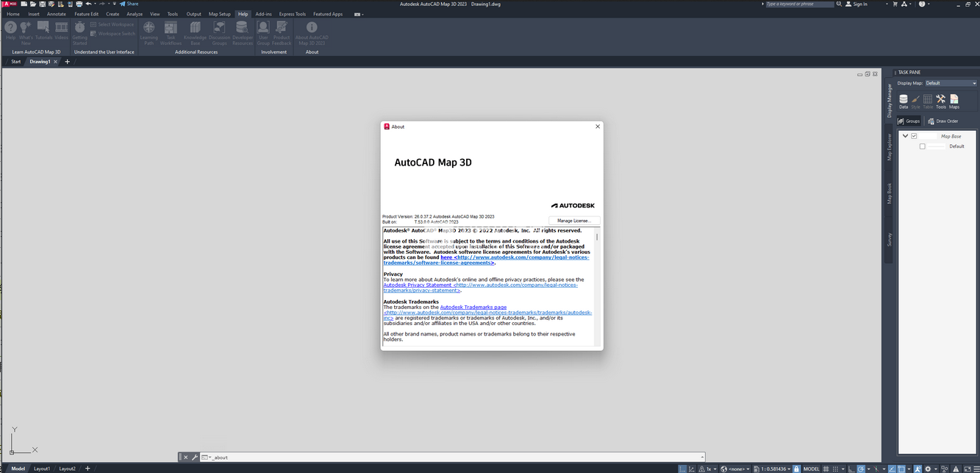Viewport: 980px width, 473px height.
Task: Open the Tutorials ribbon item
Action: click(x=44, y=30)
